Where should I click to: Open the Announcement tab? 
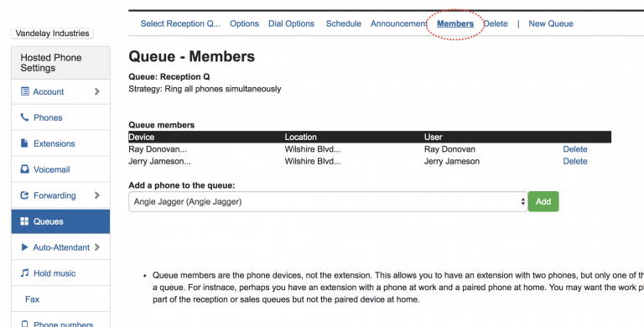click(399, 23)
